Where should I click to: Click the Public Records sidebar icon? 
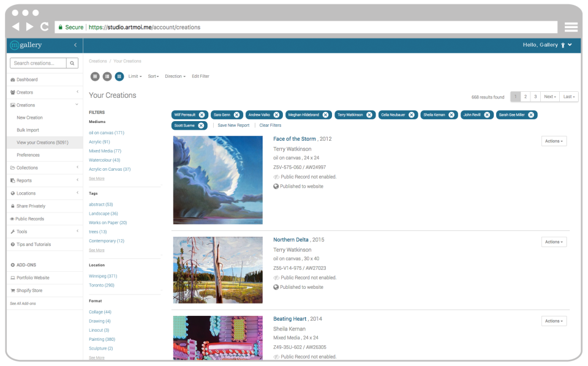coord(12,218)
